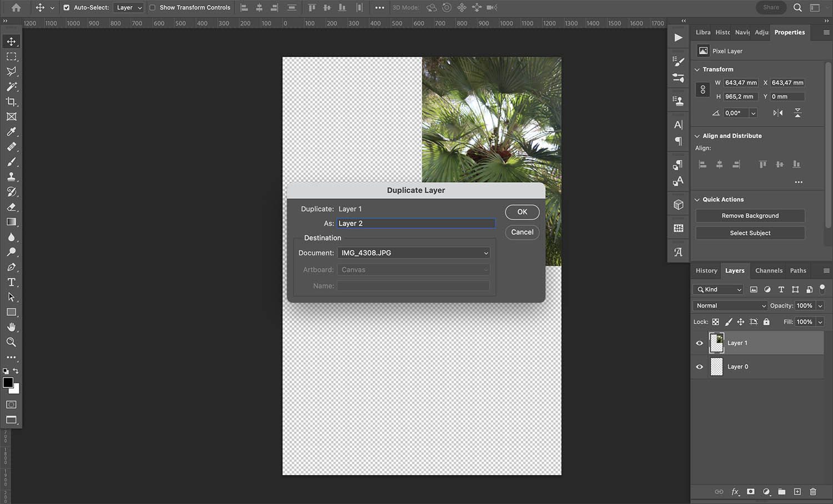Switch to the History tab

pos(705,270)
